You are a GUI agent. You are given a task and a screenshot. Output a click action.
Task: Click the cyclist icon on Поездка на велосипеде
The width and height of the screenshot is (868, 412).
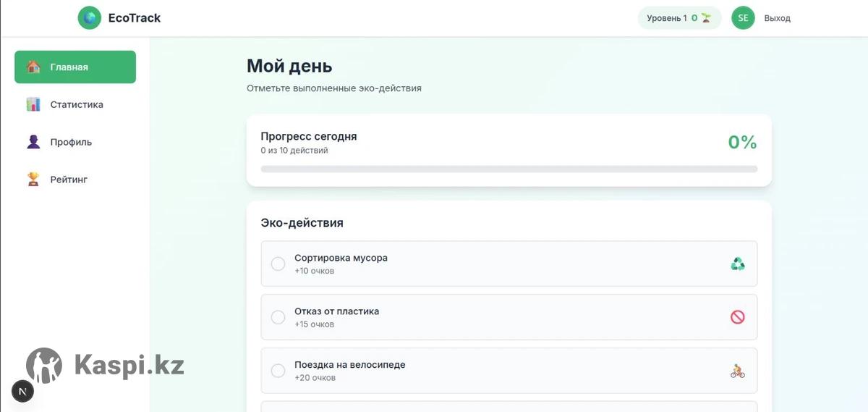point(737,371)
